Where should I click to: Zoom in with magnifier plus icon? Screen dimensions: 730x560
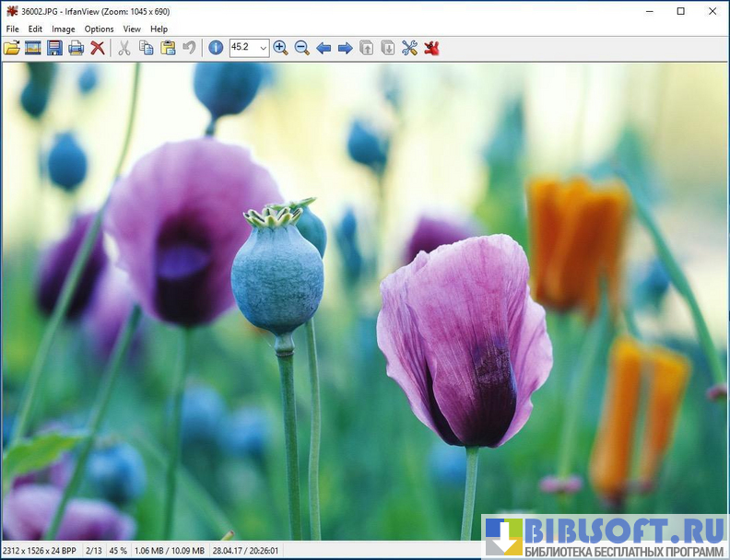(280, 48)
